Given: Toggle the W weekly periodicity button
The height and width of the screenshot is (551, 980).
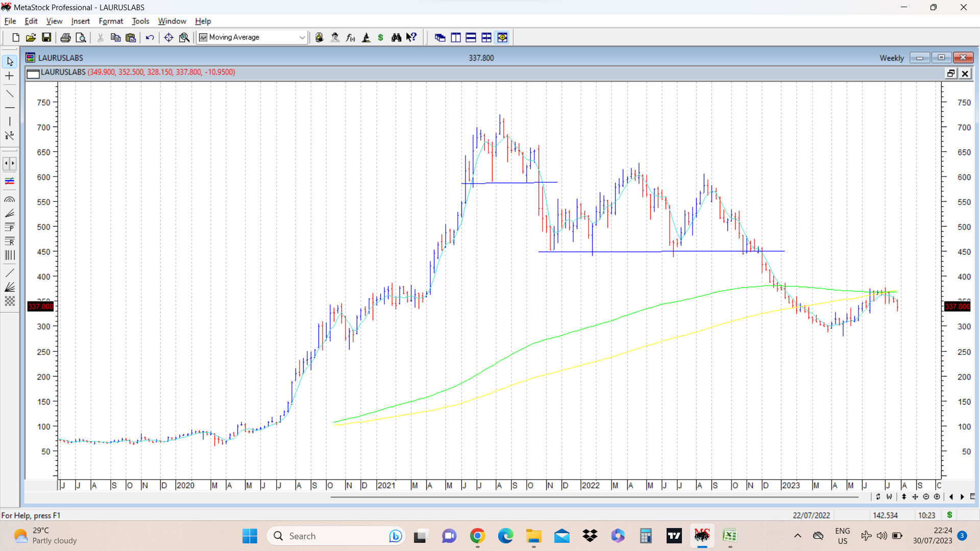Looking at the screenshot, I should 889,496.
